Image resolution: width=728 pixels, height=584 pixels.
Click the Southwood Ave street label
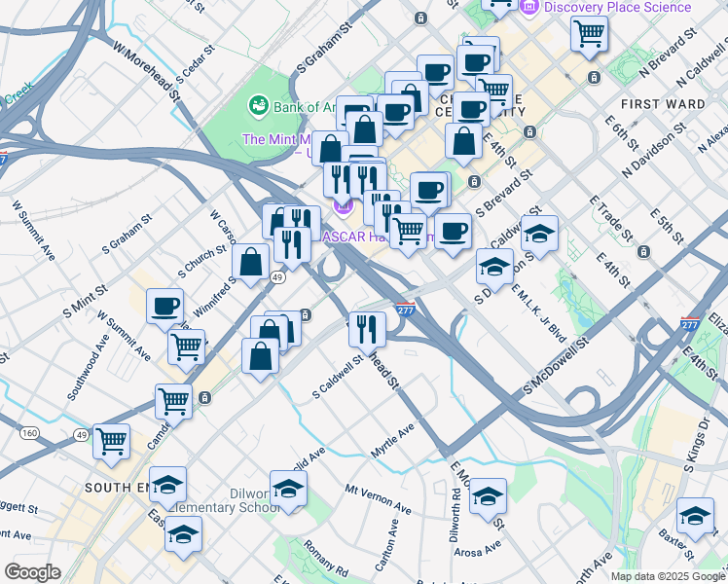point(89,368)
